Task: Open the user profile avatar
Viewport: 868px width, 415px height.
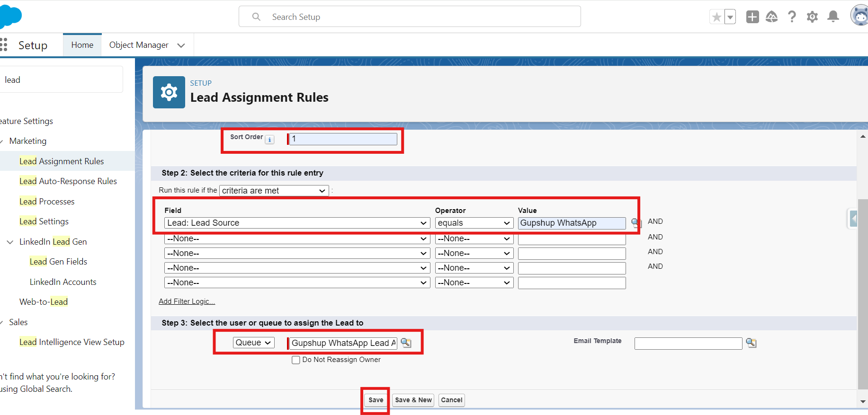Action: pyautogui.click(x=859, y=16)
